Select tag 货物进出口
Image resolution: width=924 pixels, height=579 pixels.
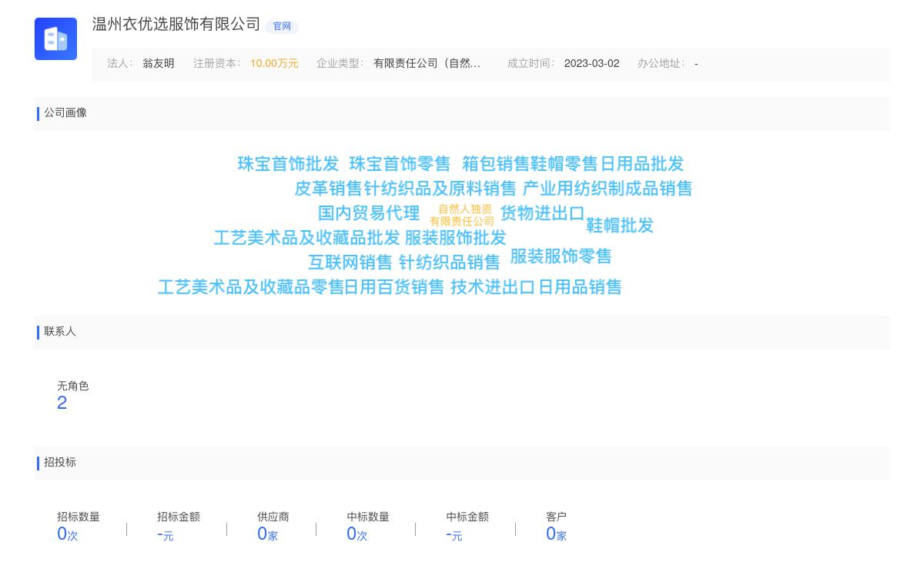click(x=543, y=213)
